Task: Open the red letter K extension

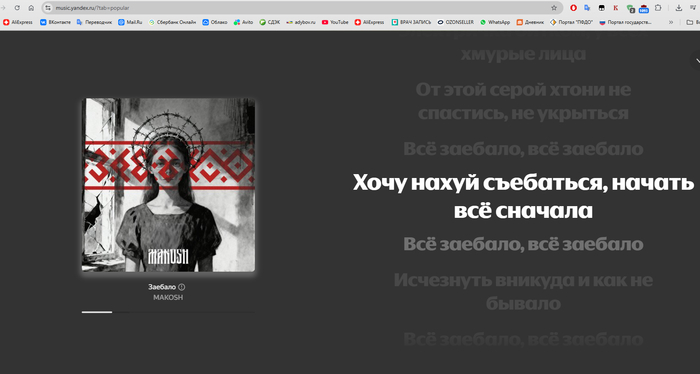Action: click(616, 8)
